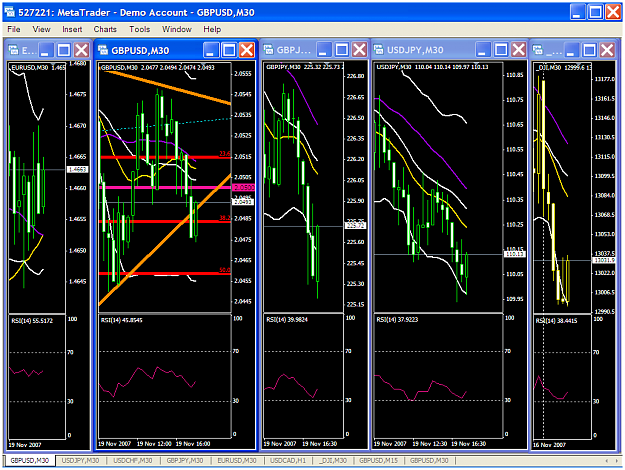
Task: Click the GBPUSD,M30 window title bar text
Action: [x=140, y=50]
